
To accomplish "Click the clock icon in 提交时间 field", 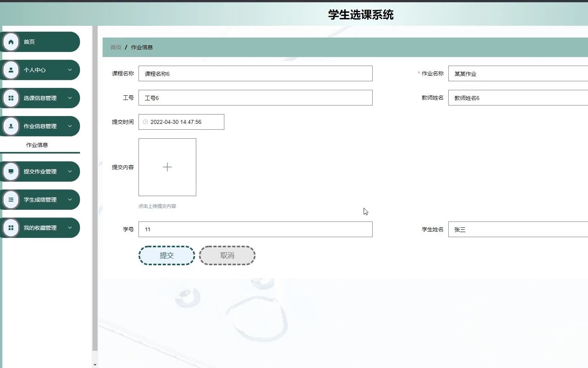I will (145, 122).
